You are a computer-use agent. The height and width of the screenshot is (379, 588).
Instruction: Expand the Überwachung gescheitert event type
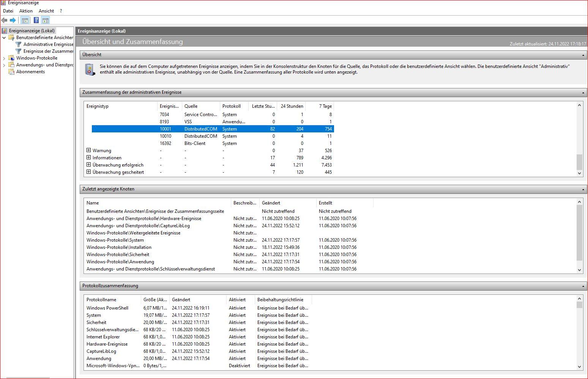point(88,172)
